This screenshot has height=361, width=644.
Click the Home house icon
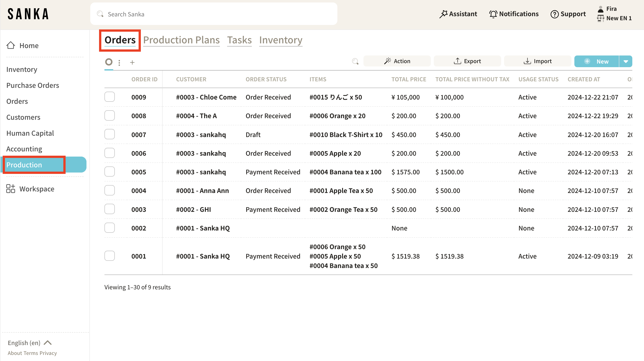pos(11,45)
